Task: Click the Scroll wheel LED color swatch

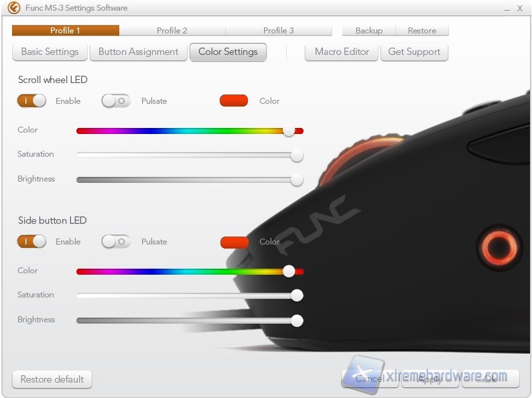Action: point(234,101)
